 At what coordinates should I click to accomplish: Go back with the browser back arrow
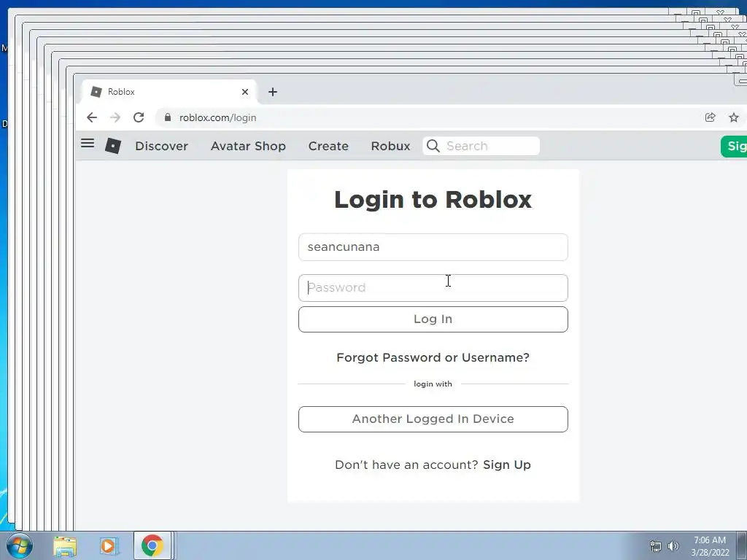coord(92,117)
